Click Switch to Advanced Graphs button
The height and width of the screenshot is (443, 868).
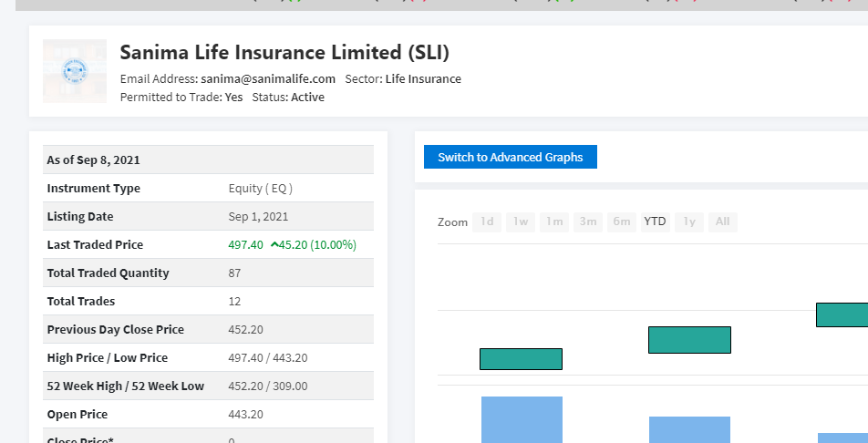[x=511, y=157]
